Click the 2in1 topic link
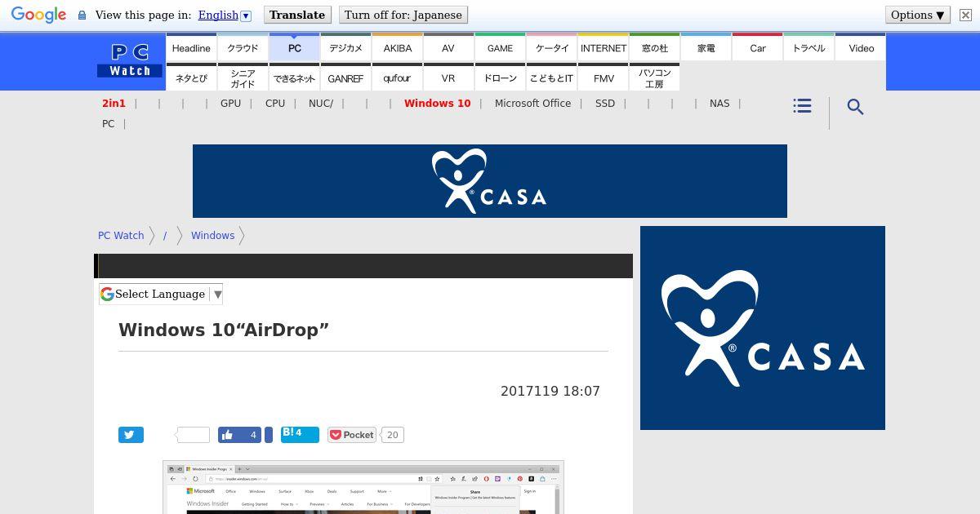 click(114, 103)
